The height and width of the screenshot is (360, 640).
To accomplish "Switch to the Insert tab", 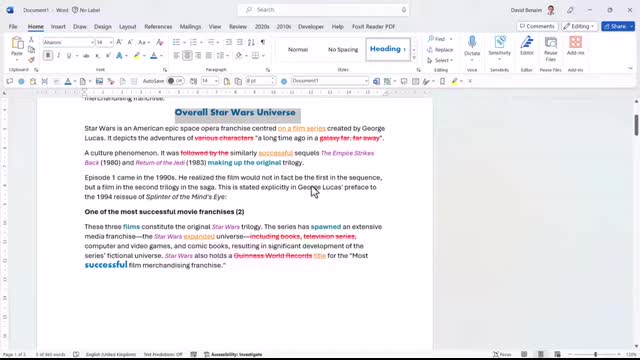I will [x=58, y=27].
